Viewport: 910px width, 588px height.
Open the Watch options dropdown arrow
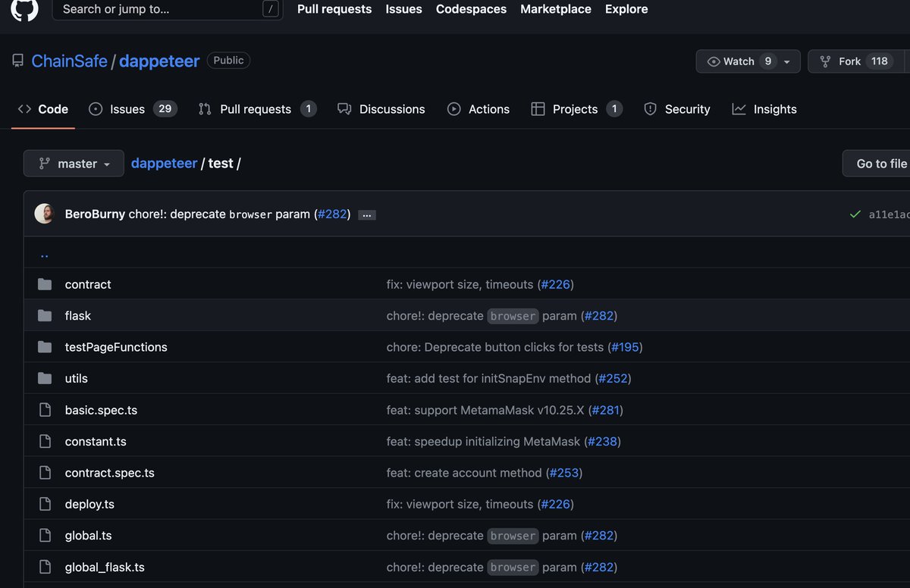click(x=787, y=61)
